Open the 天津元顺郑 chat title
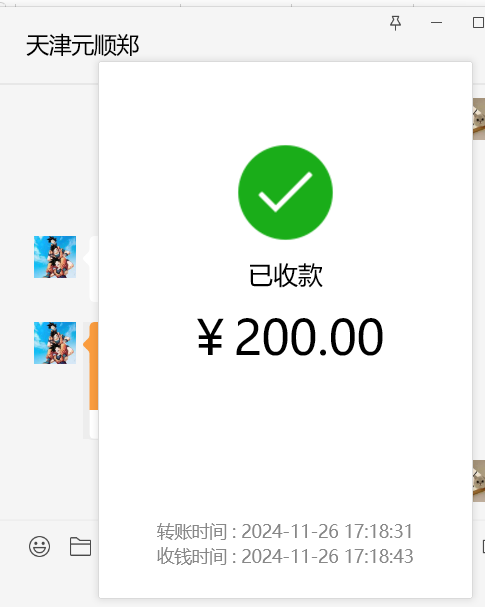Screen dimensions: 485x607 82,45
